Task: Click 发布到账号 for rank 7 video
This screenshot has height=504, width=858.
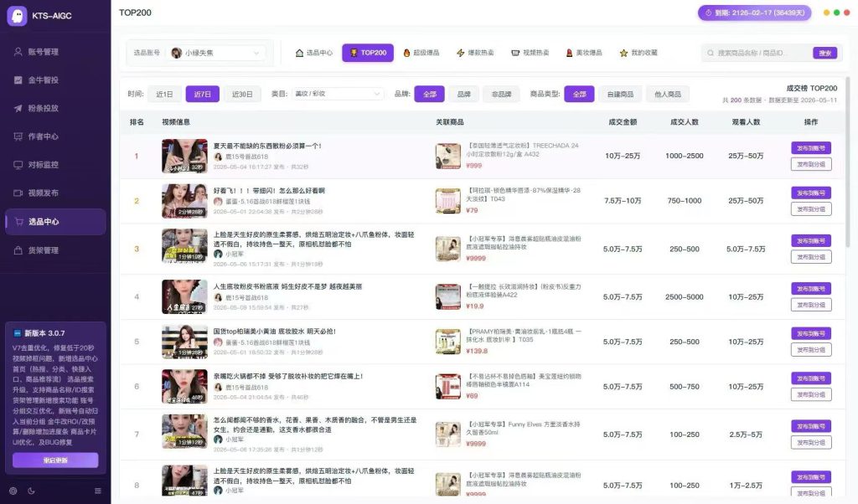Action: click(811, 426)
